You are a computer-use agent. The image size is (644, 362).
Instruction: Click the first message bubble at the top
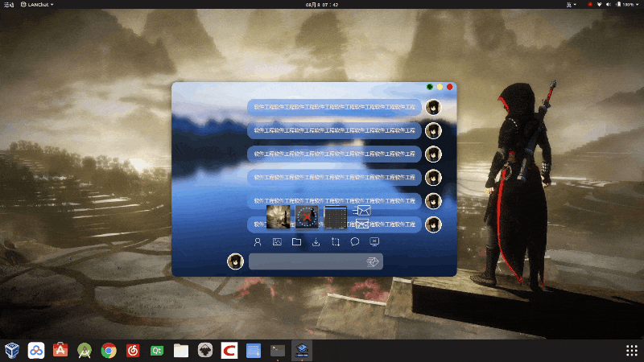click(334, 107)
